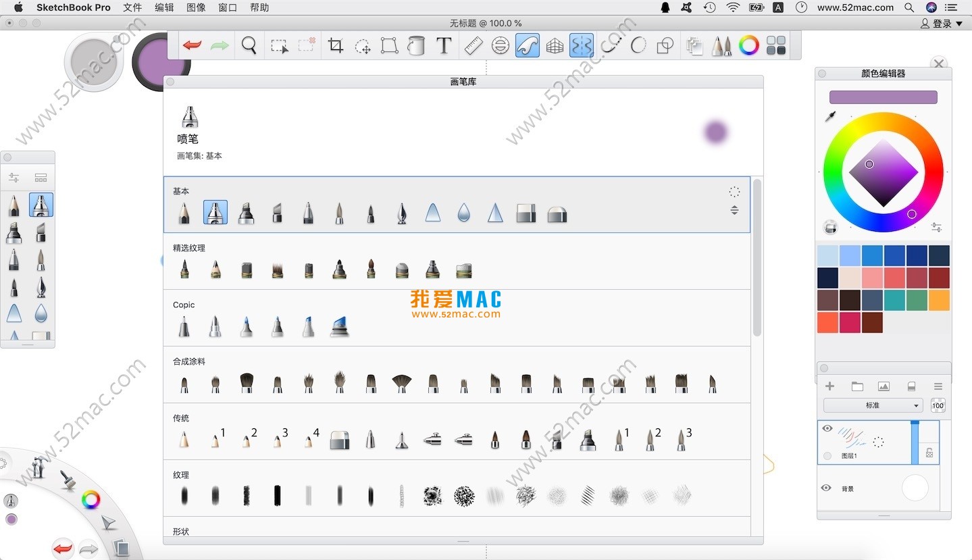Toggle the French Curve tool
The height and width of the screenshot is (560, 972).
pyautogui.click(x=528, y=45)
